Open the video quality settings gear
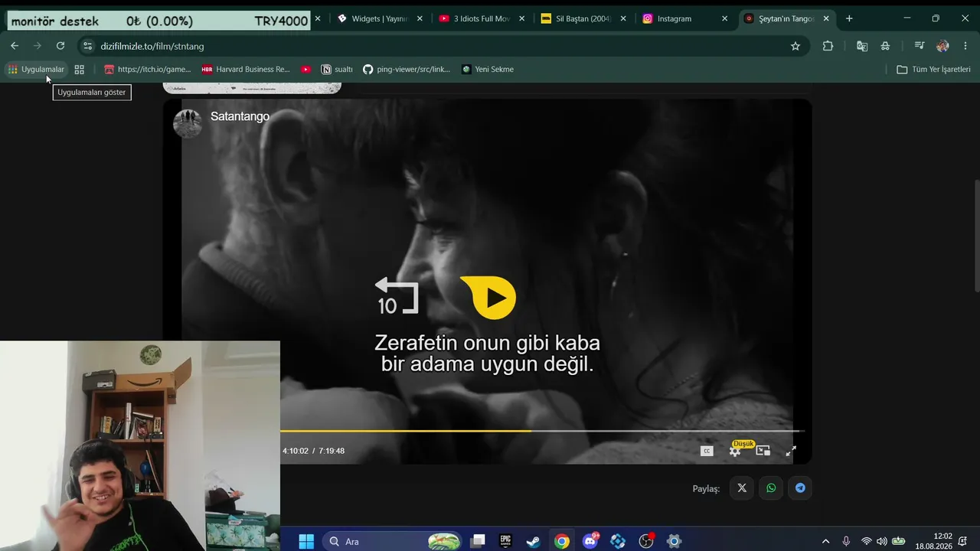The image size is (980, 551). 735,452
